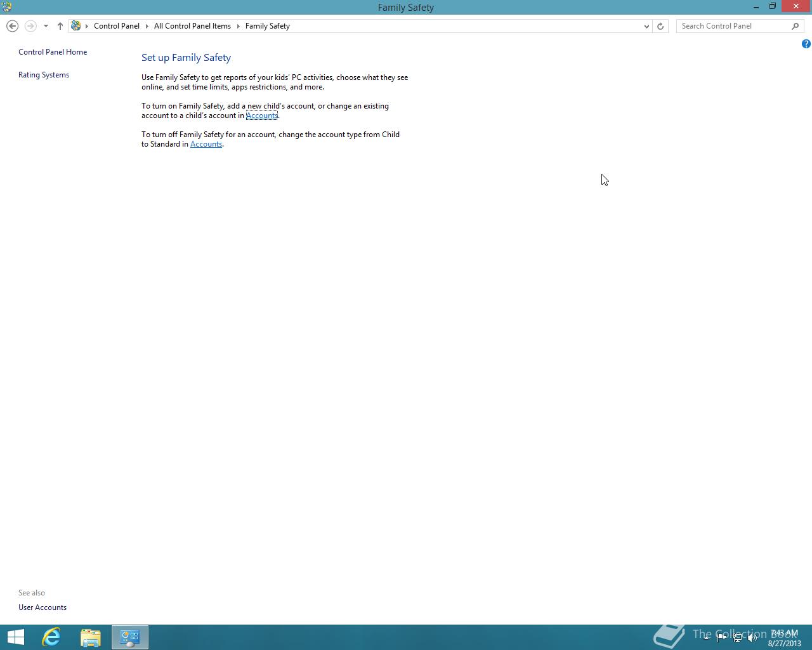The width and height of the screenshot is (812, 650).
Task: Click the search magnifier icon
Action: click(x=796, y=26)
